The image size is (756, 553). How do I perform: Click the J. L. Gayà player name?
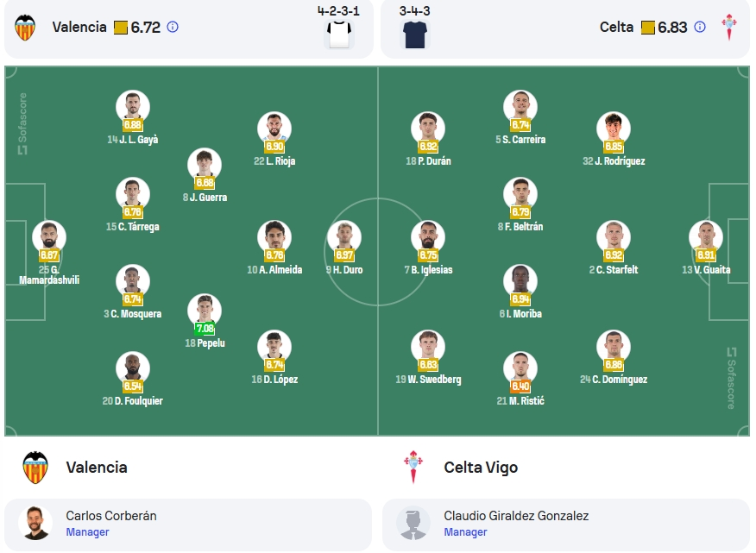(139, 140)
